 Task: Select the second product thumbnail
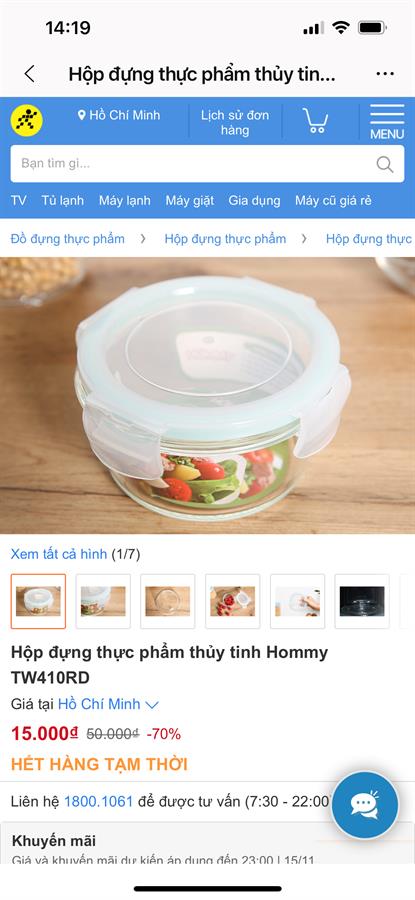click(103, 601)
